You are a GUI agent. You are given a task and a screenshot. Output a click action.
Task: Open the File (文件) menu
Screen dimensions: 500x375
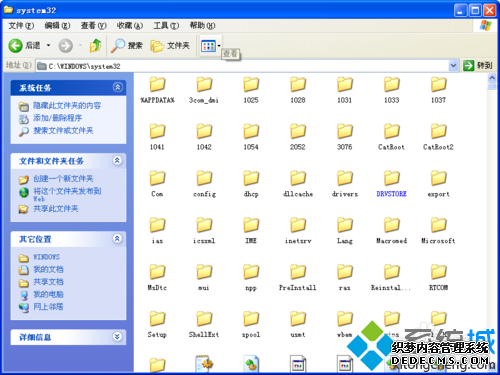(x=21, y=26)
